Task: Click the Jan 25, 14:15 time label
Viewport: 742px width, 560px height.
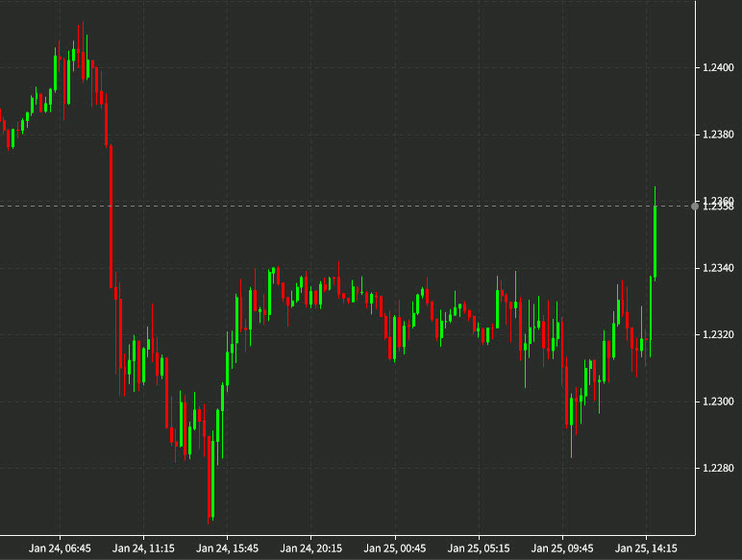Action: click(x=646, y=548)
